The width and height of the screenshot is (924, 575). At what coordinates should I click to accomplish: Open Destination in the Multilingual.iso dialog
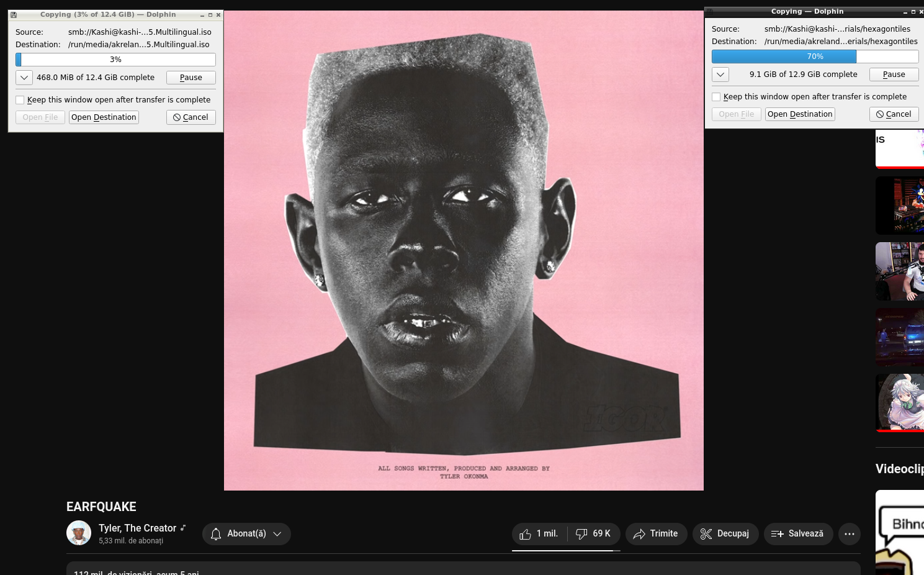(x=104, y=117)
